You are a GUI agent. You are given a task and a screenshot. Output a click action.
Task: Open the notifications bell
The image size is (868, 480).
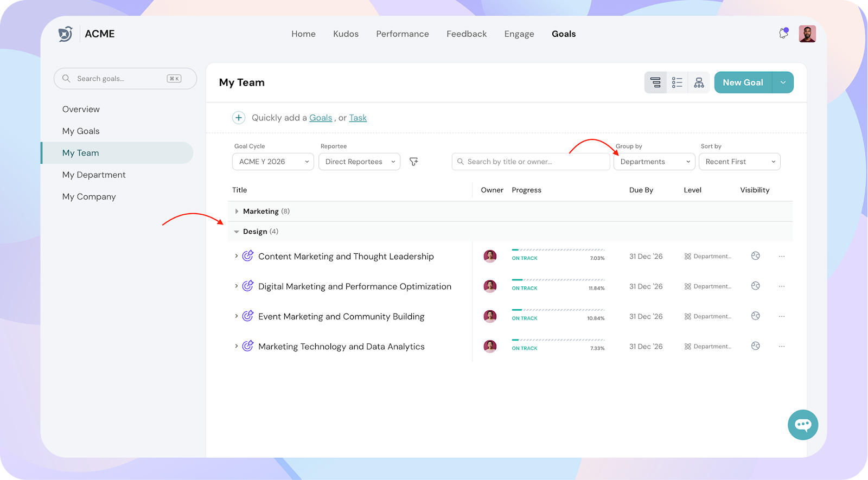point(783,34)
